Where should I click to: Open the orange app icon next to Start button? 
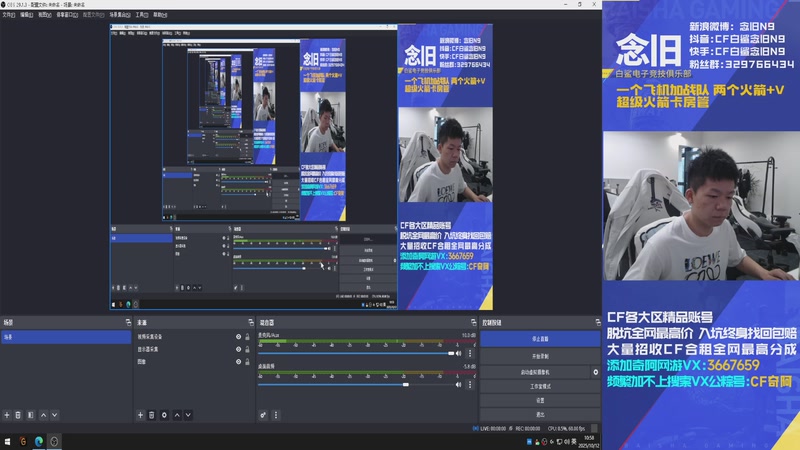click(x=23, y=441)
